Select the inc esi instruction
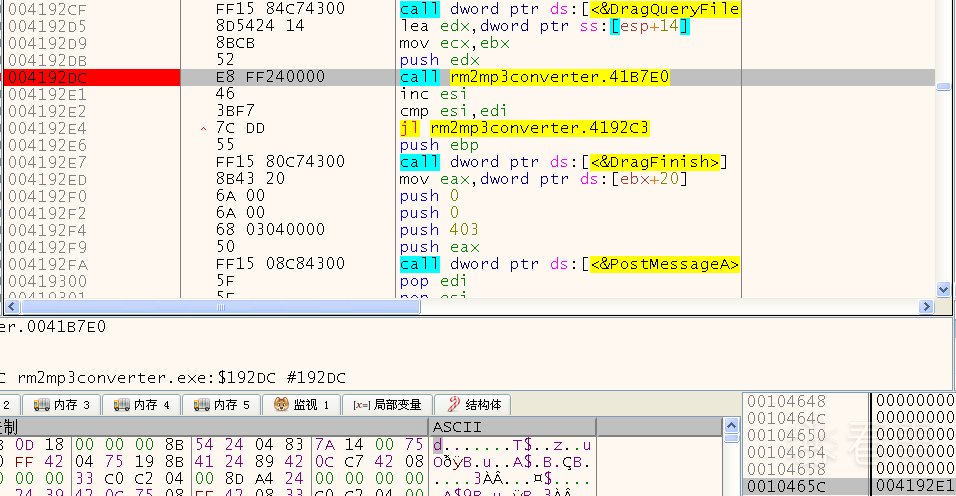Image resolution: width=956 pixels, height=496 pixels. point(433,94)
